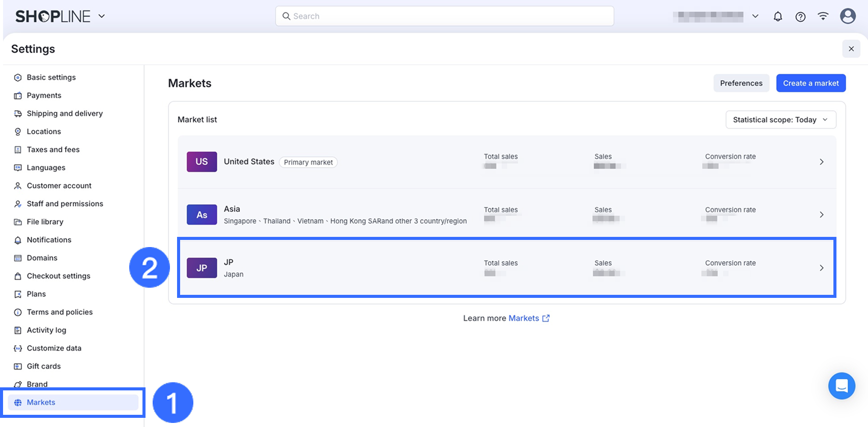The width and height of the screenshot is (868, 427).
Task: Open the SHOPLINE logo dropdown arrow
Action: click(x=102, y=16)
